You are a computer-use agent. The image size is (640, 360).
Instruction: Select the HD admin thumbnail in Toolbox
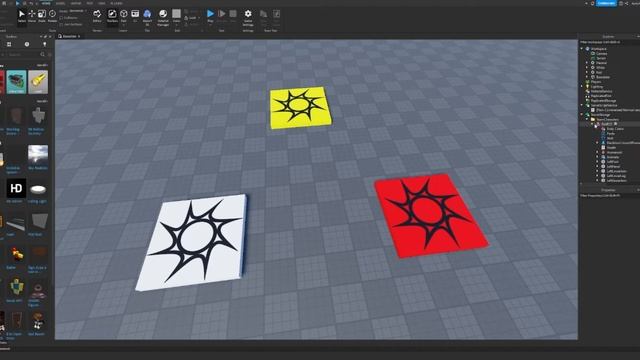[16, 189]
